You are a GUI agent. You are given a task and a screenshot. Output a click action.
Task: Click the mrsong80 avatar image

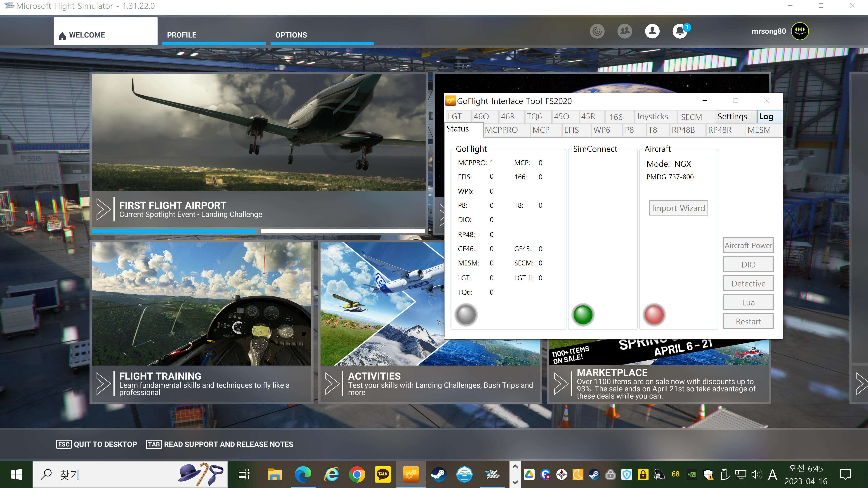pyautogui.click(x=800, y=31)
